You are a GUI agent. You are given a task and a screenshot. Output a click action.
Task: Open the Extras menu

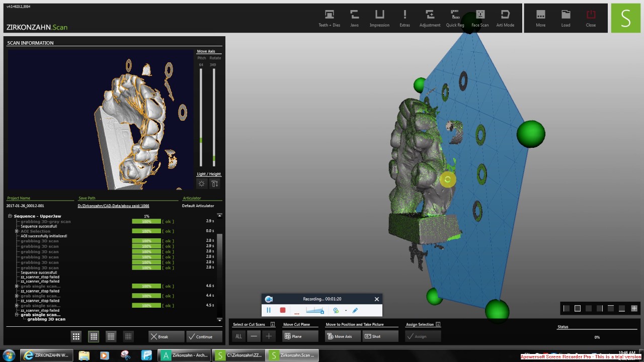coord(405,18)
